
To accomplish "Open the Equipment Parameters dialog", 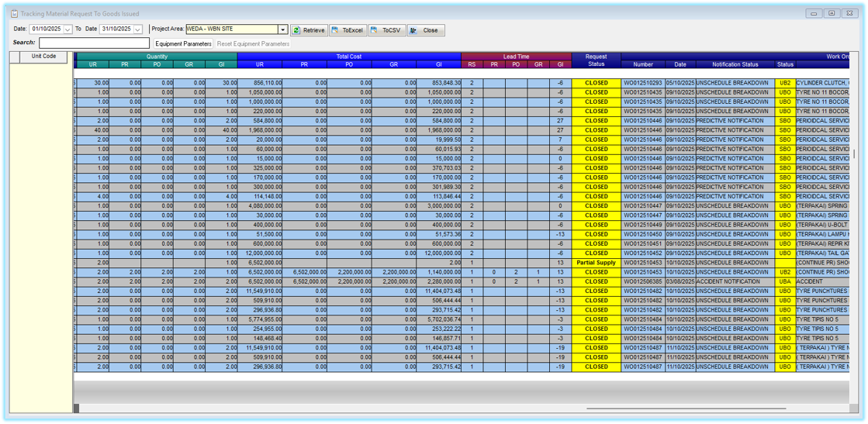I will tap(183, 43).
